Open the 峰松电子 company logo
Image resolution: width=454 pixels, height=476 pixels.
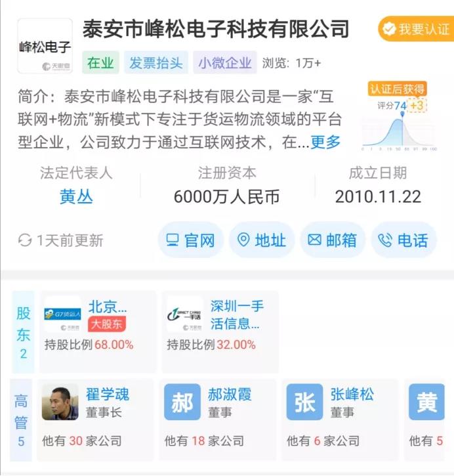(45, 46)
